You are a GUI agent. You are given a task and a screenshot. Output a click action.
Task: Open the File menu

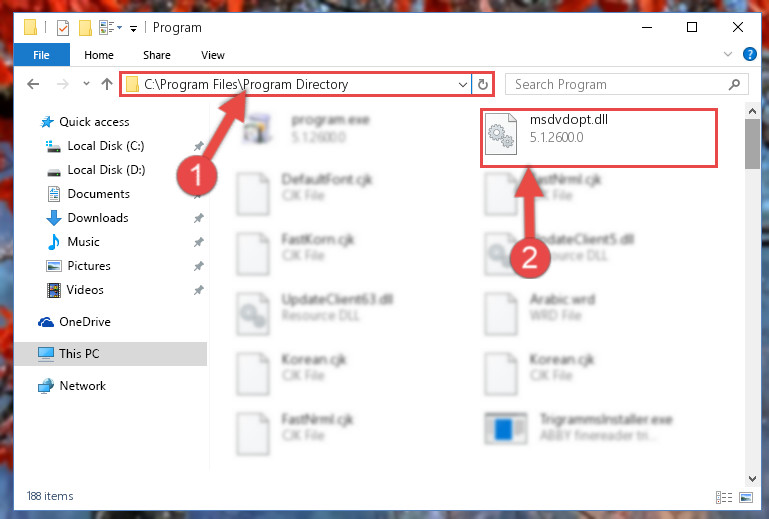pyautogui.click(x=42, y=55)
